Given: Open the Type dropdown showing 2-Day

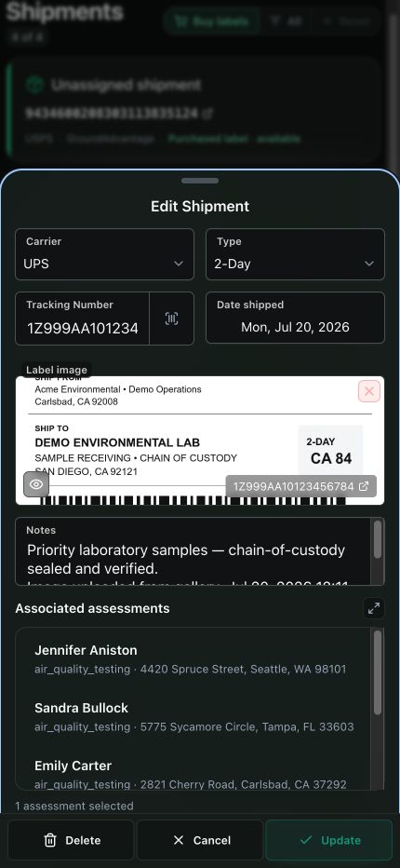Looking at the screenshot, I should point(296,254).
